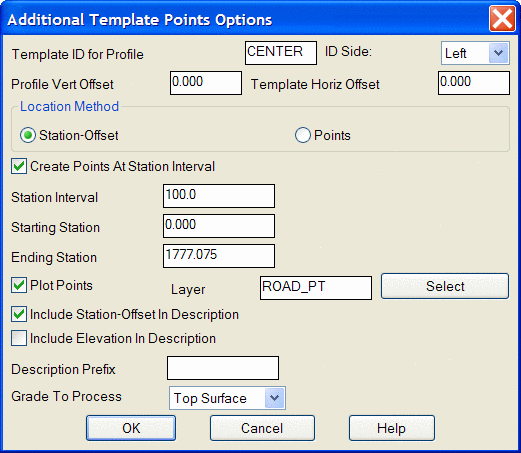Viewport: 521px width, 453px height.
Task: Edit the Template Horiz Offset value
Action: pyautogui.click(x=474, y=83)
